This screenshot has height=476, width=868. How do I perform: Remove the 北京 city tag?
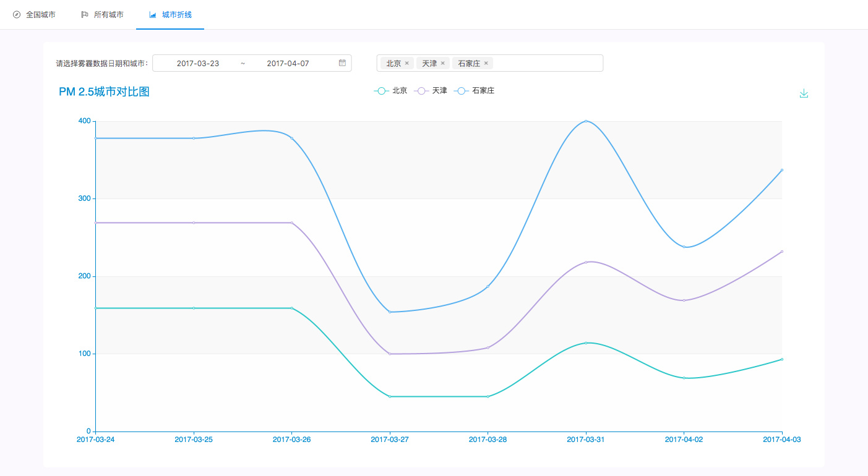407,63
